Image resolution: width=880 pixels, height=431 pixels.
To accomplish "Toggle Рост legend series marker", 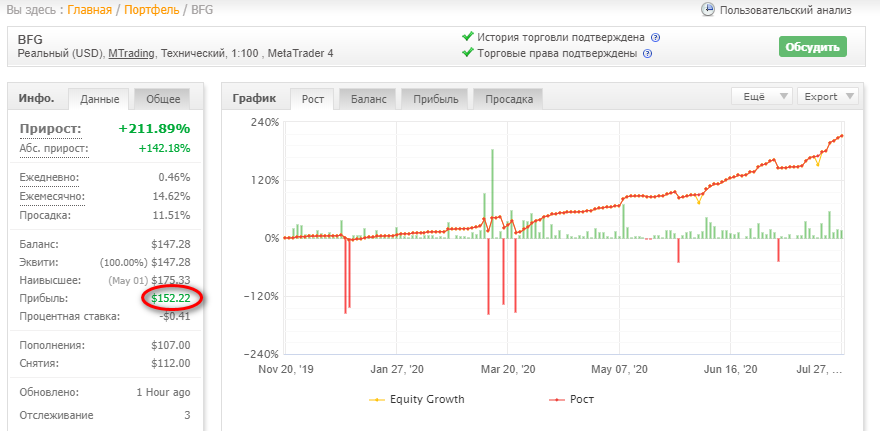I will coord(556,400).
